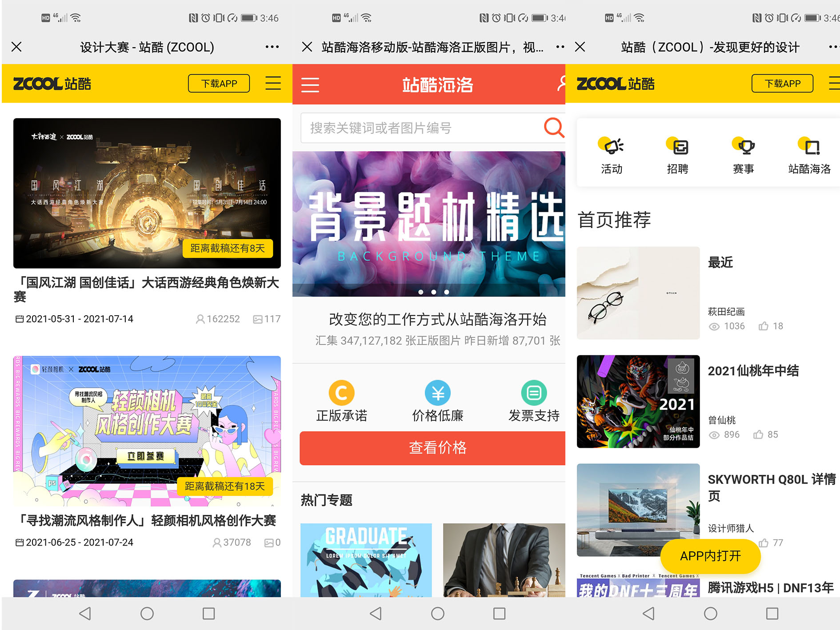Open the hamburger menu in 站酷海洛 header

tap(310, 84)
